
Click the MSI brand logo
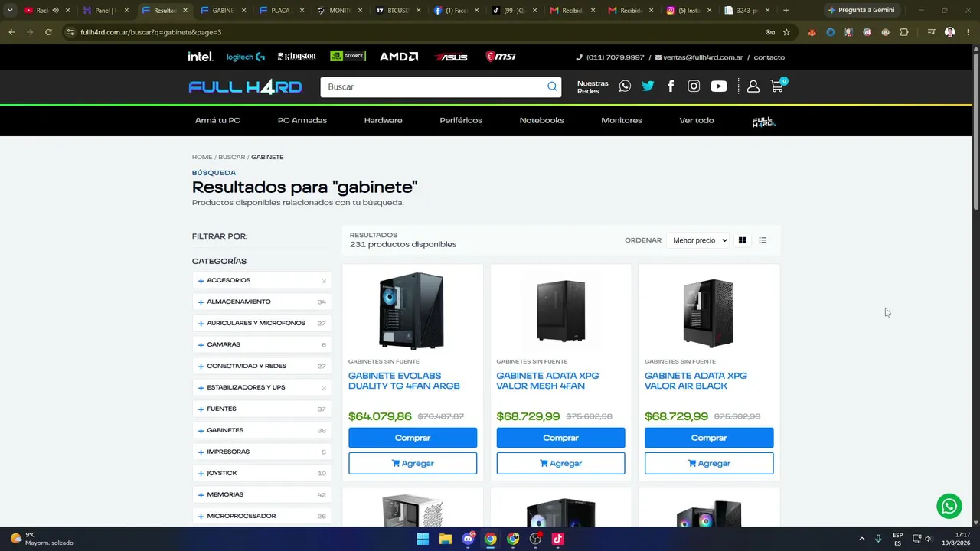pos(501,57)
